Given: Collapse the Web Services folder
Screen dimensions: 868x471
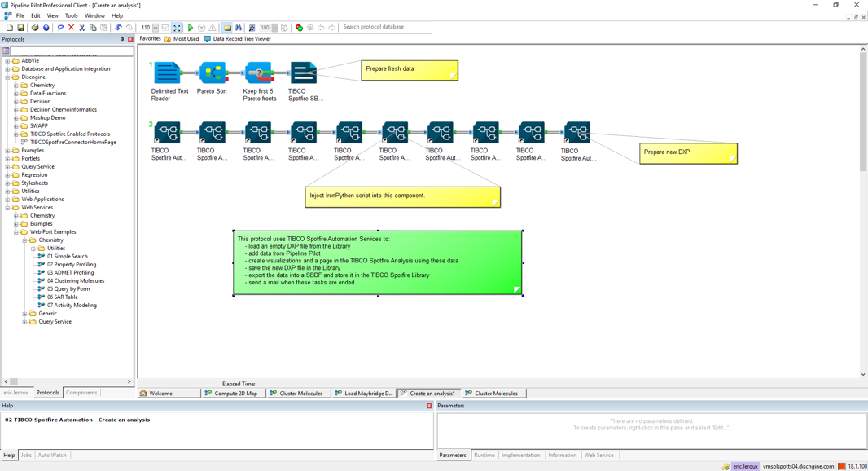Looking at the screenshot, I should point(8,208).
